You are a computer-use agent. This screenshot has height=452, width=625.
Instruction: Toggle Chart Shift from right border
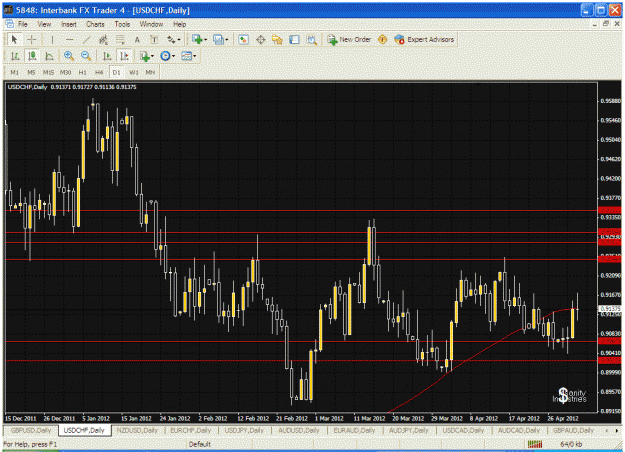click(x=124, y=56)
